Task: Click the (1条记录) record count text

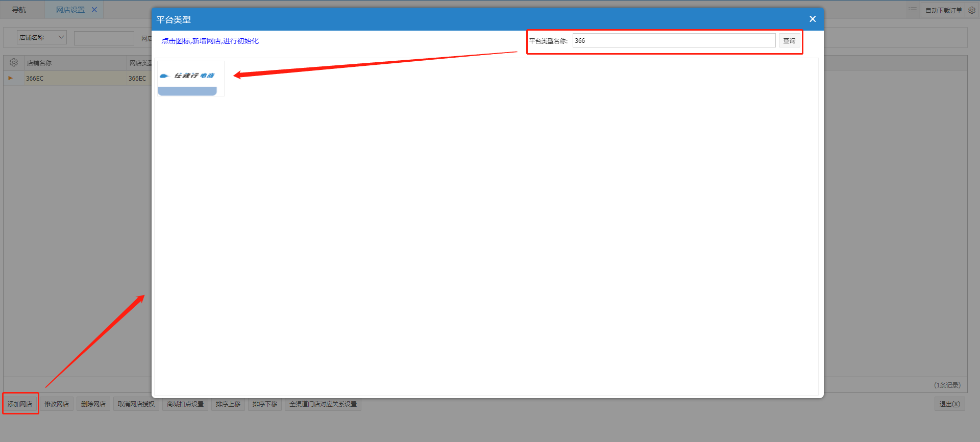Action: point(947,385)
